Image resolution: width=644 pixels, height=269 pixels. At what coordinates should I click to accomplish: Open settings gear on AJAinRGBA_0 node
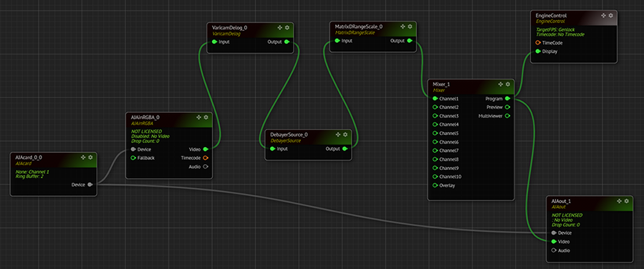click(x=206, y=117)
